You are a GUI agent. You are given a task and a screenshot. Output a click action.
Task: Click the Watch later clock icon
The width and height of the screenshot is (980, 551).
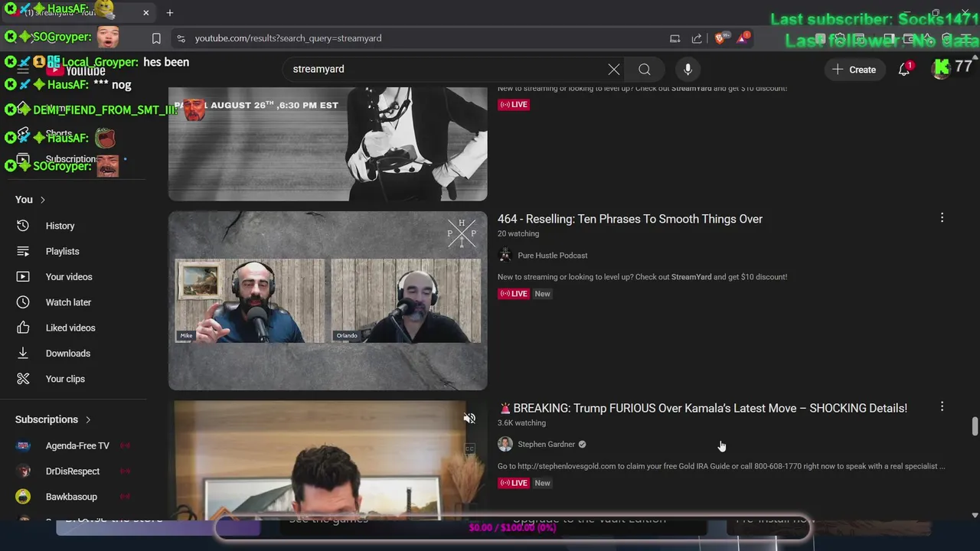(x=23, y=302)
